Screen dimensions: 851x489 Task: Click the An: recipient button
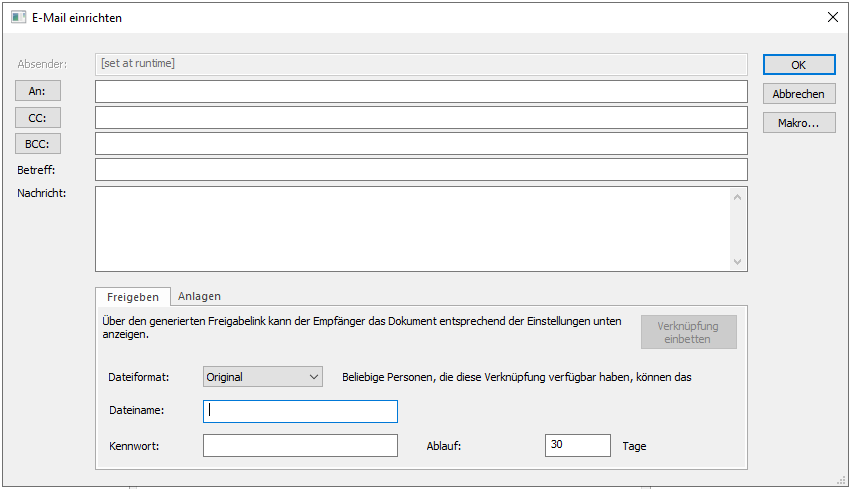(x=38, y=91)
